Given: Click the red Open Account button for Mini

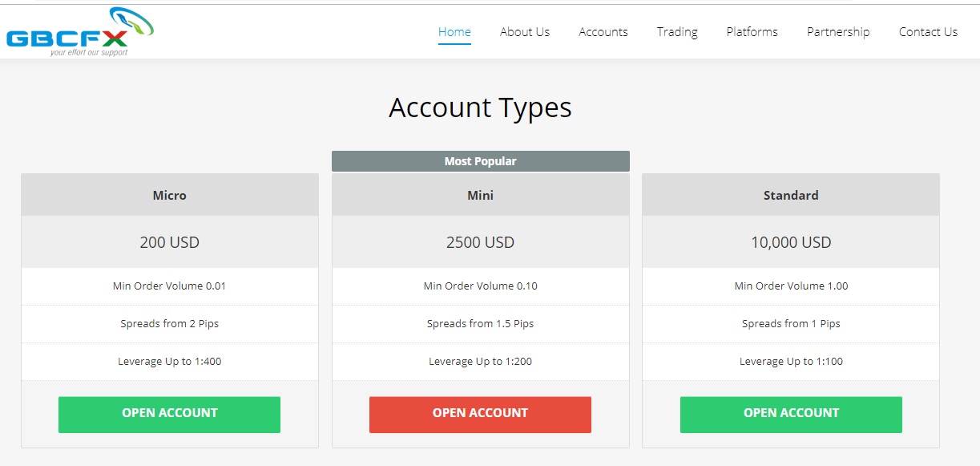Looking at the screenshot, I should point(480,414).
